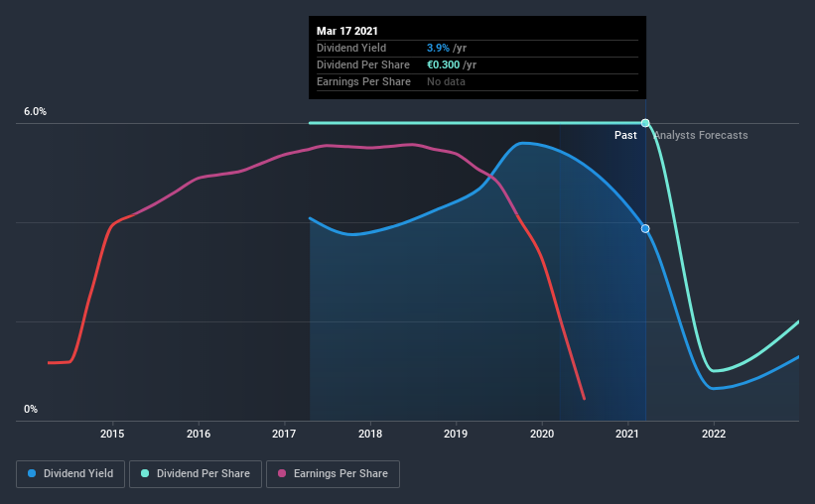Click the 2022 x-axis label
This screenshot has height=504, width=815.
(714, 434)
